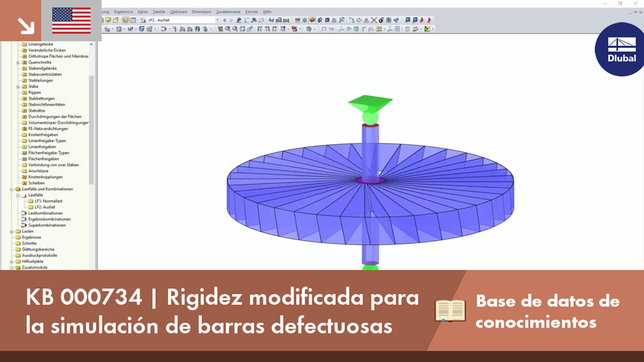Open the Extras menu
The width and height of the screenshot is (644, 362).
click(143, 12)
